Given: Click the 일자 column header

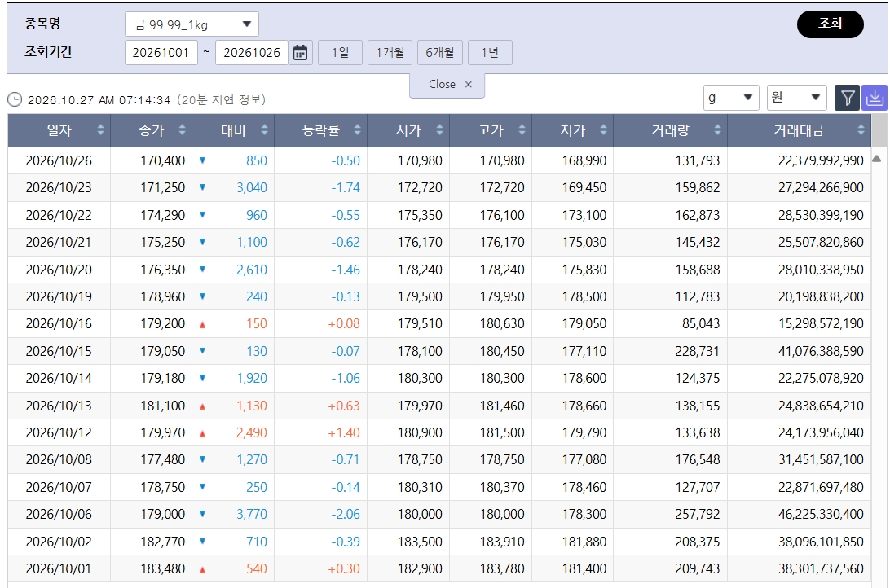Looking at the screenshot, I should 59,130.
